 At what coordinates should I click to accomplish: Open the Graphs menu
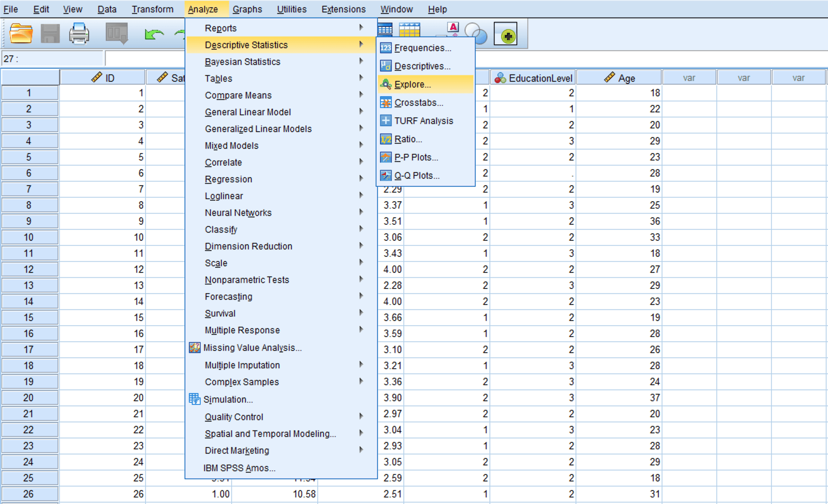tap(247, 9)
